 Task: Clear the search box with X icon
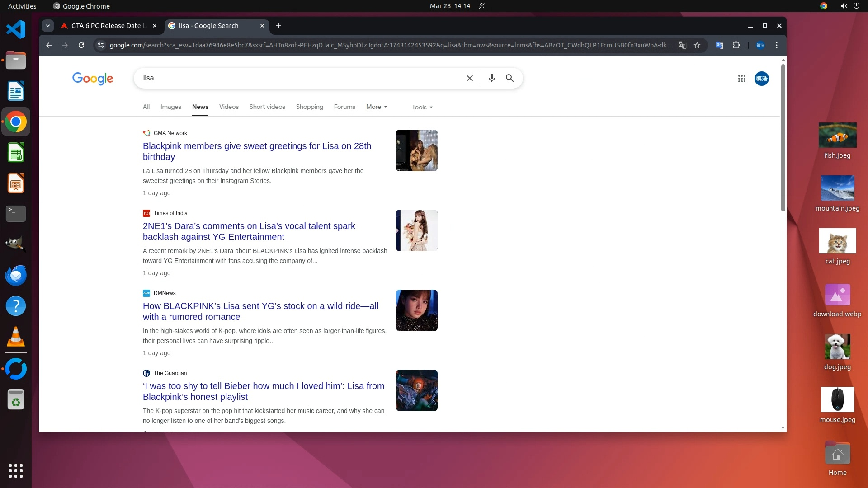(469, 78)
